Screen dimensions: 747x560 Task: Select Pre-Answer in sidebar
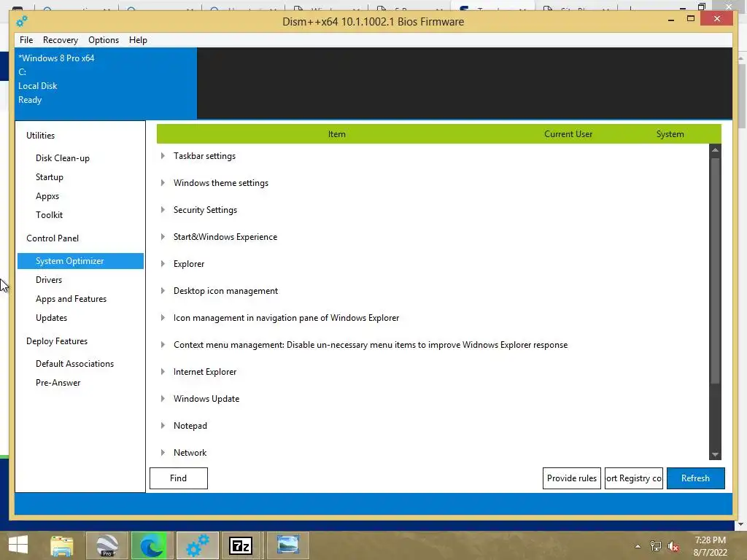58,383
